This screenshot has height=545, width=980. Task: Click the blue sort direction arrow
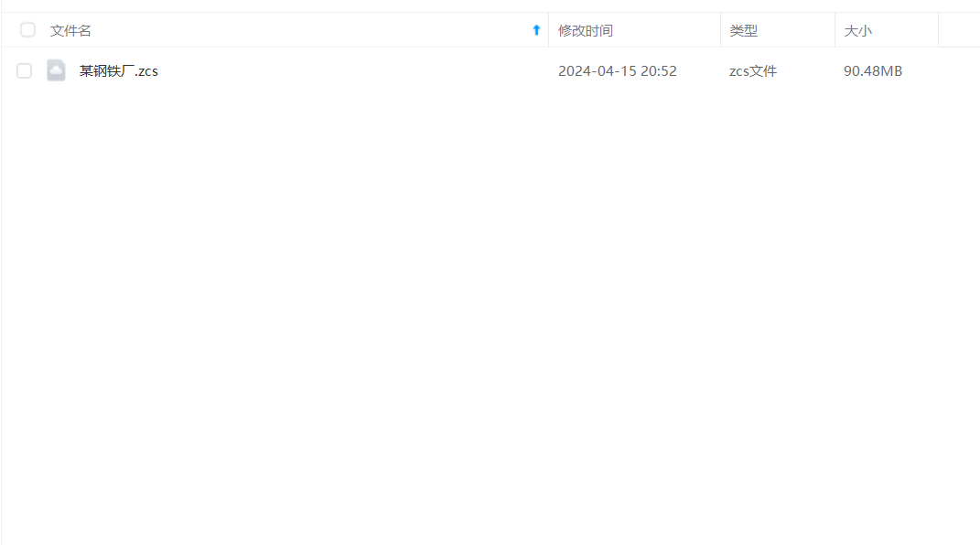point(536,30)
